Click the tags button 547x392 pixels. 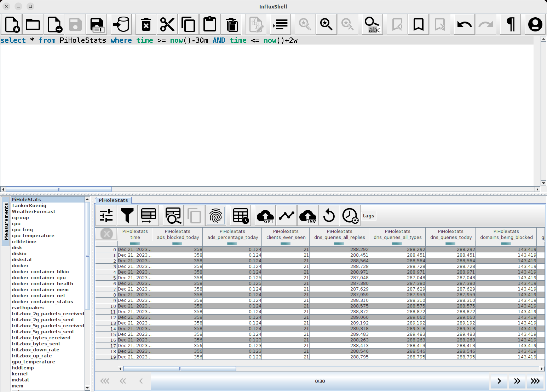pyautogui.click(x=368, y=216)
